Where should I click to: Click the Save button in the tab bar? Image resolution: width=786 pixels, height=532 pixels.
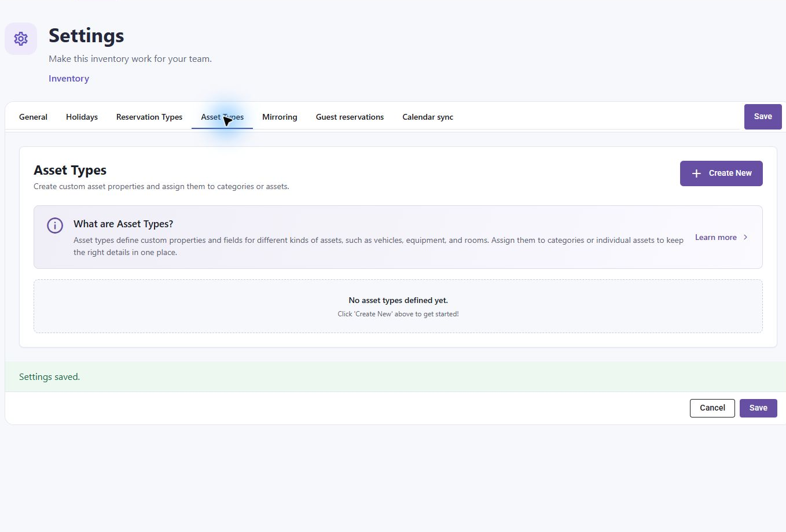click(763, 117)
